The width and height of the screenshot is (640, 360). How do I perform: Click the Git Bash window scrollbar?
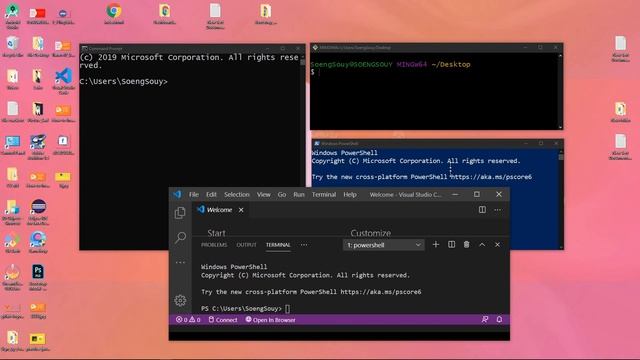(x=560, y=91)
